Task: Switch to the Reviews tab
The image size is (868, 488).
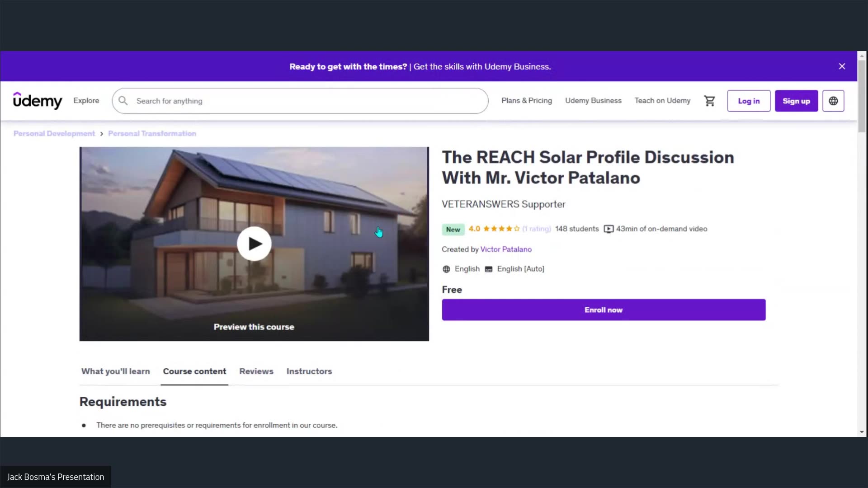Action: click(256, 371)
